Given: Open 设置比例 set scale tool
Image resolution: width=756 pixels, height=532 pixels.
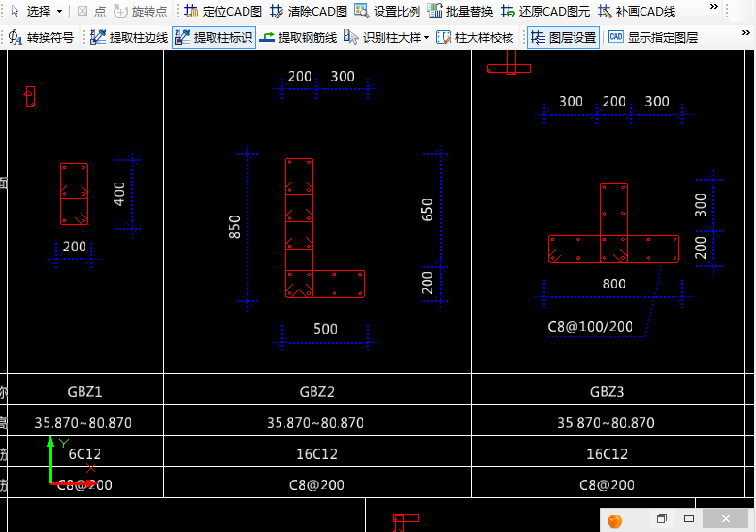Looking at the screenshot, I should tap(387, 11).
